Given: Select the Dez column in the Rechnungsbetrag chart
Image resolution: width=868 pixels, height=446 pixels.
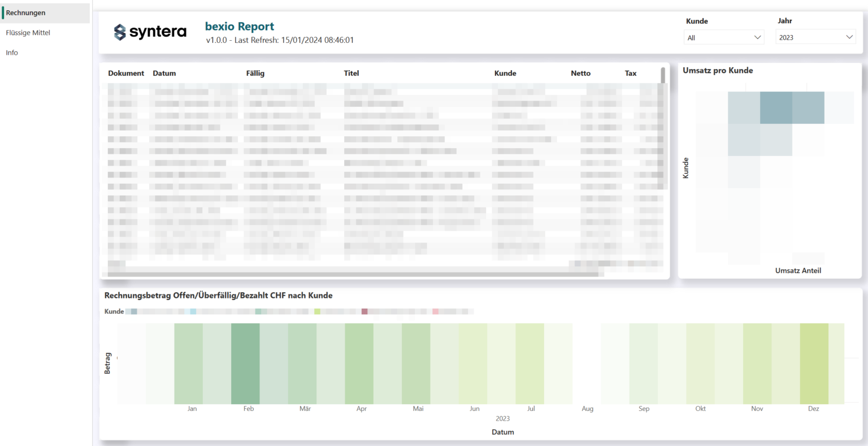Looking at the screenshot, I should coord(813,362).
